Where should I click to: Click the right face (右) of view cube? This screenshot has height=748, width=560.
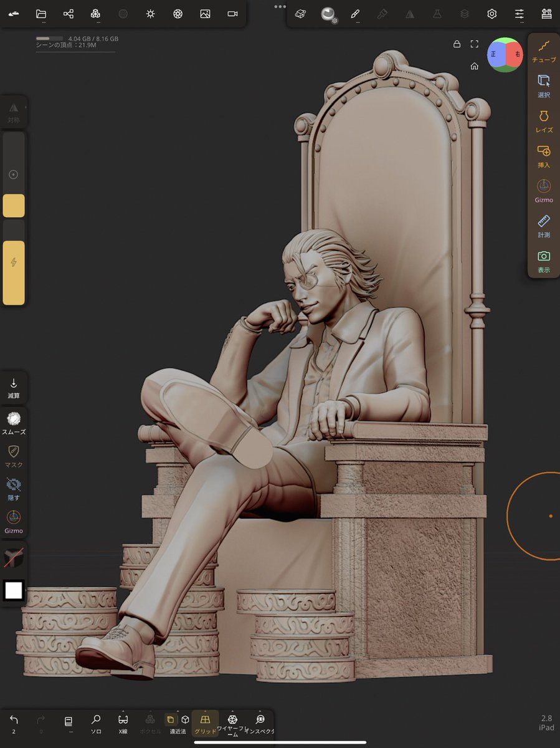tap(516, 55)
